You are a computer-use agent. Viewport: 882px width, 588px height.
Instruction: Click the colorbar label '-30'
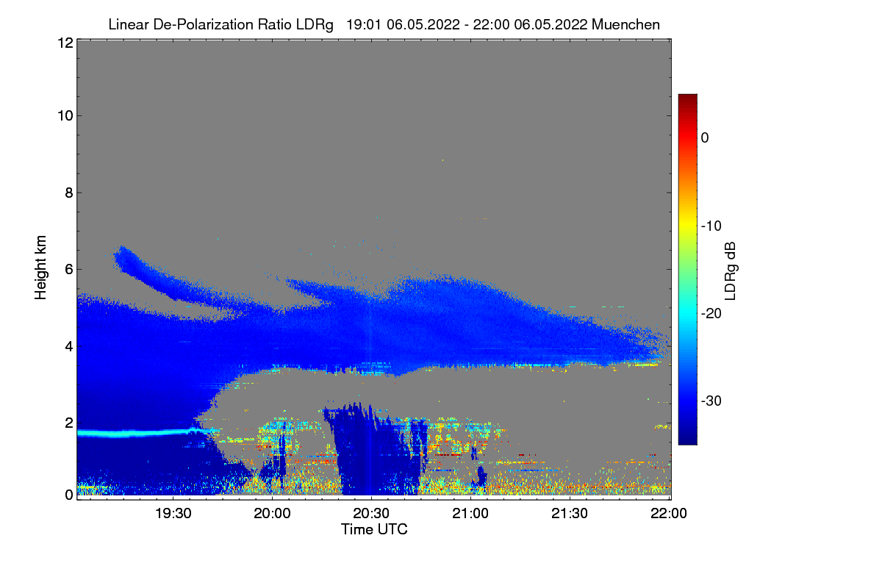[711, 401]
